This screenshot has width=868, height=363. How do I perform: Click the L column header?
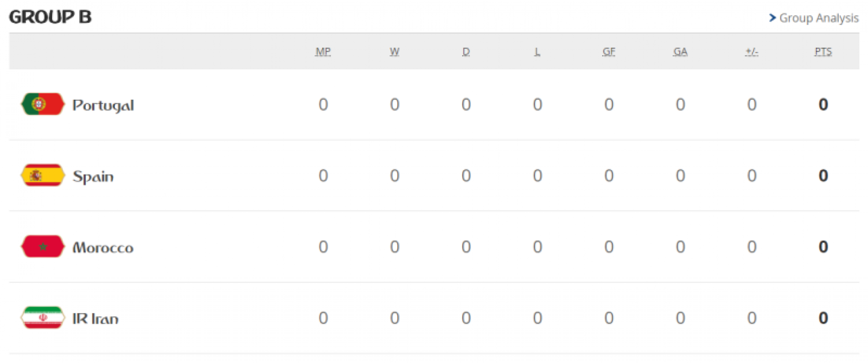point(537,52)
